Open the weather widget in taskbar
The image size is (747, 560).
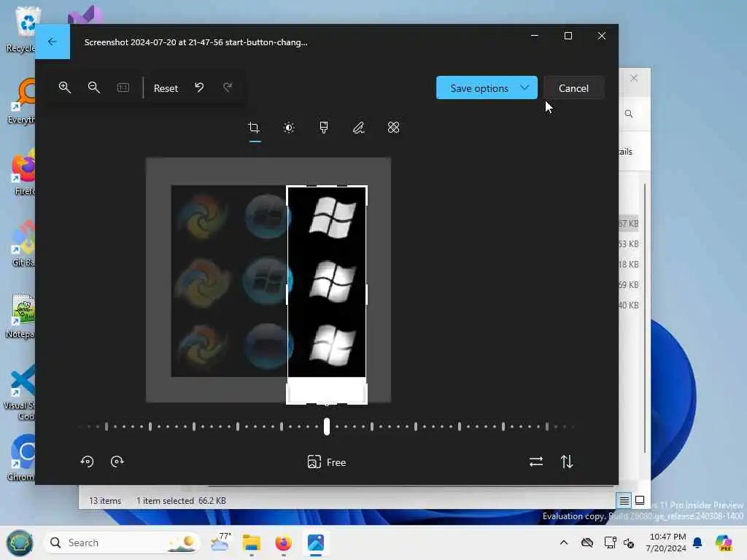[220, 542]
